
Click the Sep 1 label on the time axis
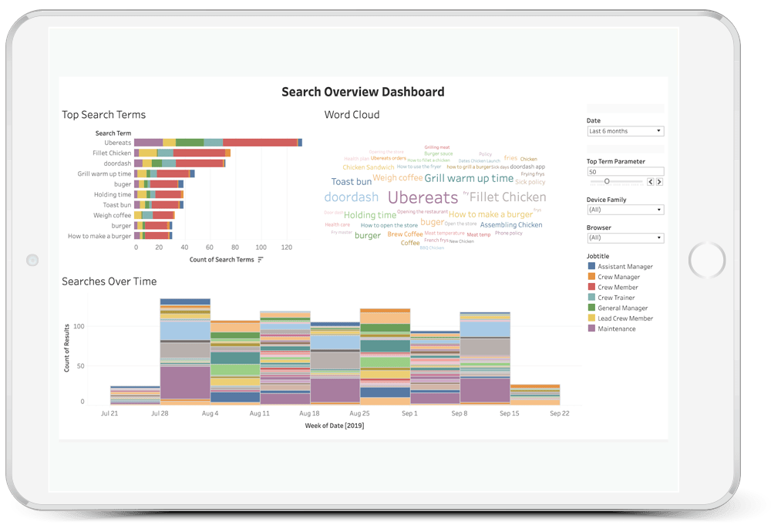tap(409, 413)
